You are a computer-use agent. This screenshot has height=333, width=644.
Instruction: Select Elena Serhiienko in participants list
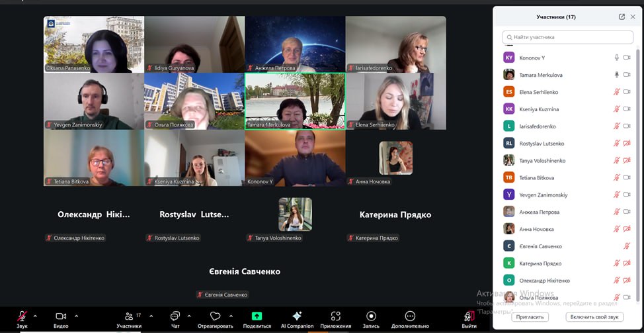539,92
